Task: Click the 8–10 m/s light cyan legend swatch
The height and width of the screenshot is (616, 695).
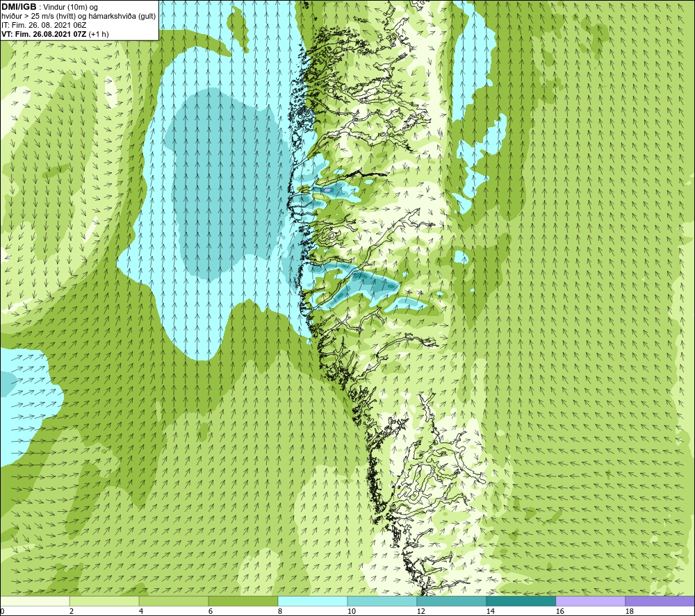Action: pyautogui.click(x=313, y=601)
